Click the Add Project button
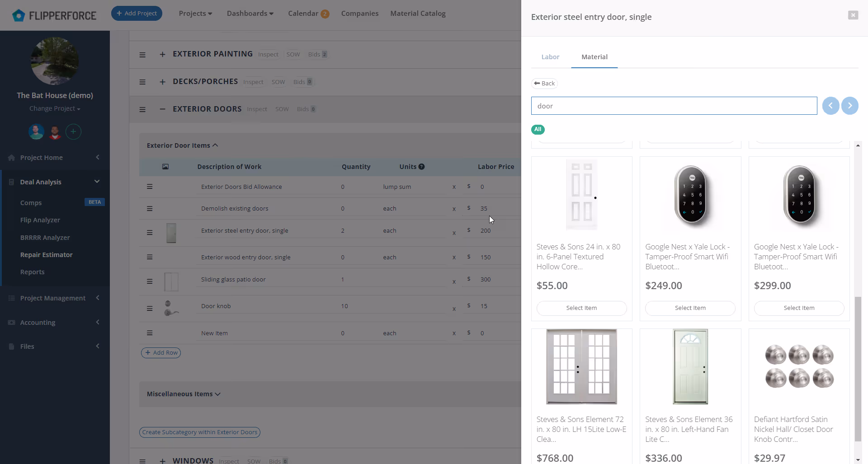The height and width of the screenshot is (464, 868). [x=137, y=14]
